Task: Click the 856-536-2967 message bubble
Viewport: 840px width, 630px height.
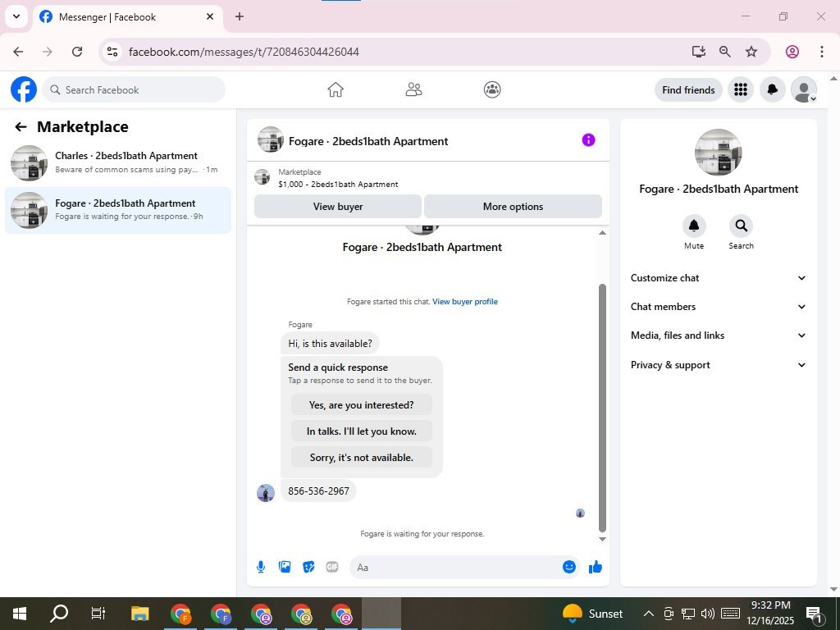Action: tap(318, 491)
